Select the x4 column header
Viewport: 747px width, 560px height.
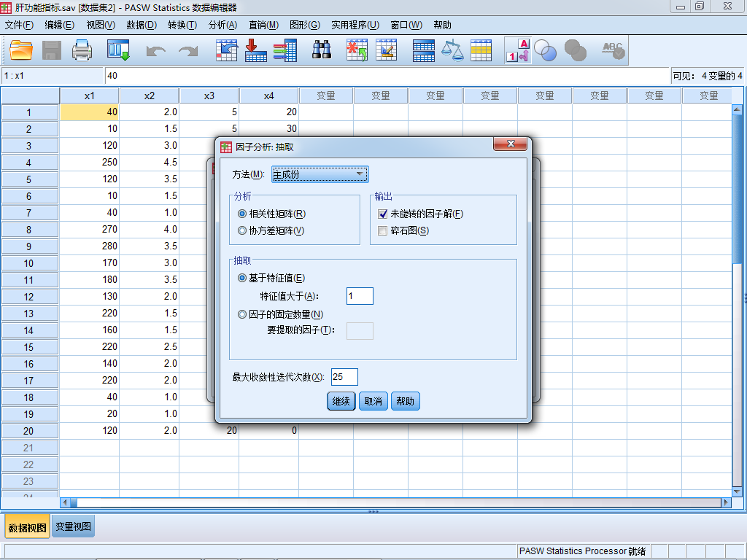[268, 96]
